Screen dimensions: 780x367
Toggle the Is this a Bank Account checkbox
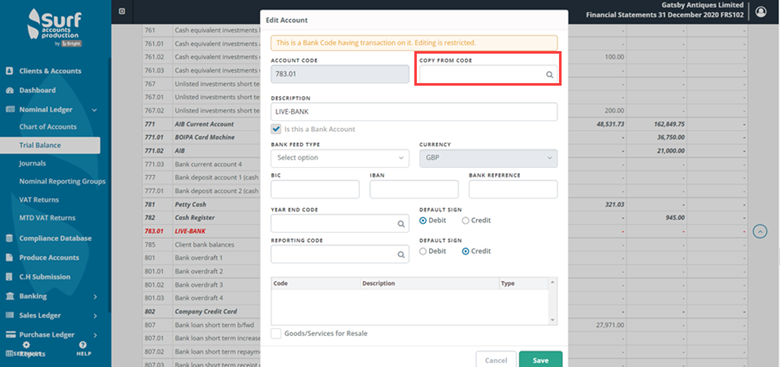(276, 129)
